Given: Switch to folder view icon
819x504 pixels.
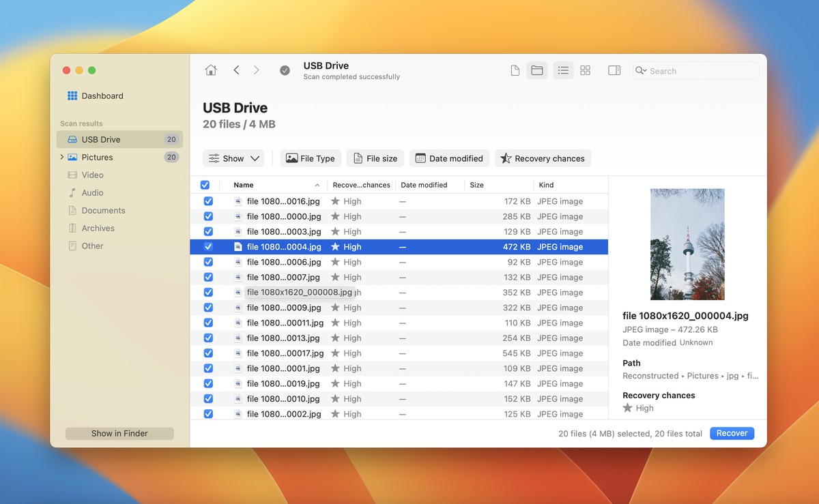Looking at the screenshot, I should coord(537,70).
